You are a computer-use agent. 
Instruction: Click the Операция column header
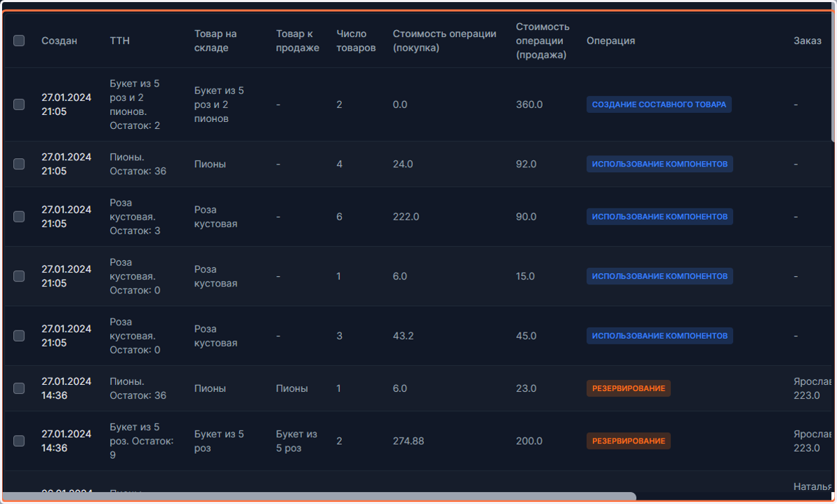point(610,40)
